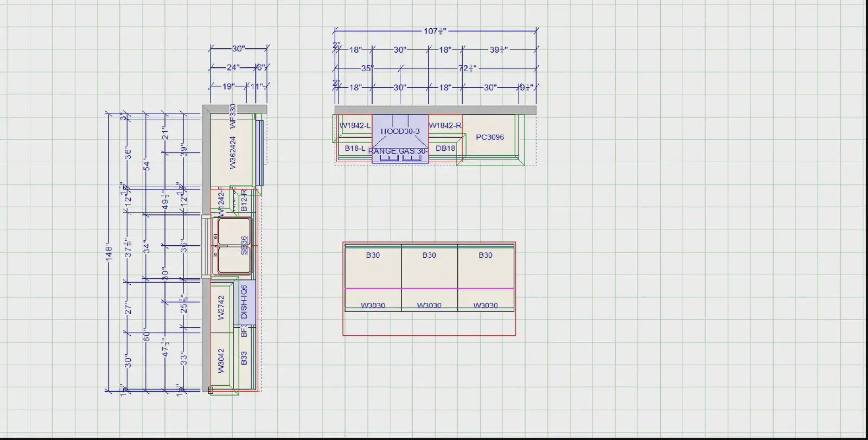Screen dimensions: 868x440
Task: Pick the B33 base cabinet
Action: pyautogui.click(x=244, y=358)
